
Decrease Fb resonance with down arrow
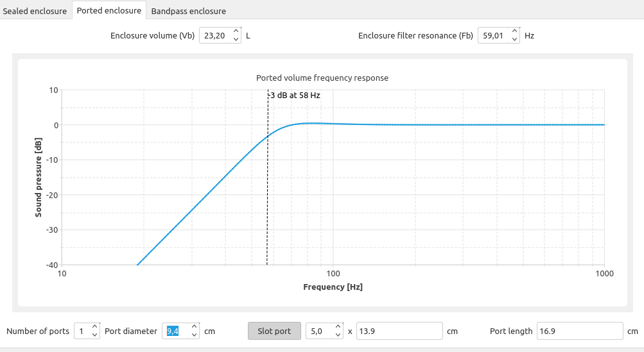click(515, 39)
